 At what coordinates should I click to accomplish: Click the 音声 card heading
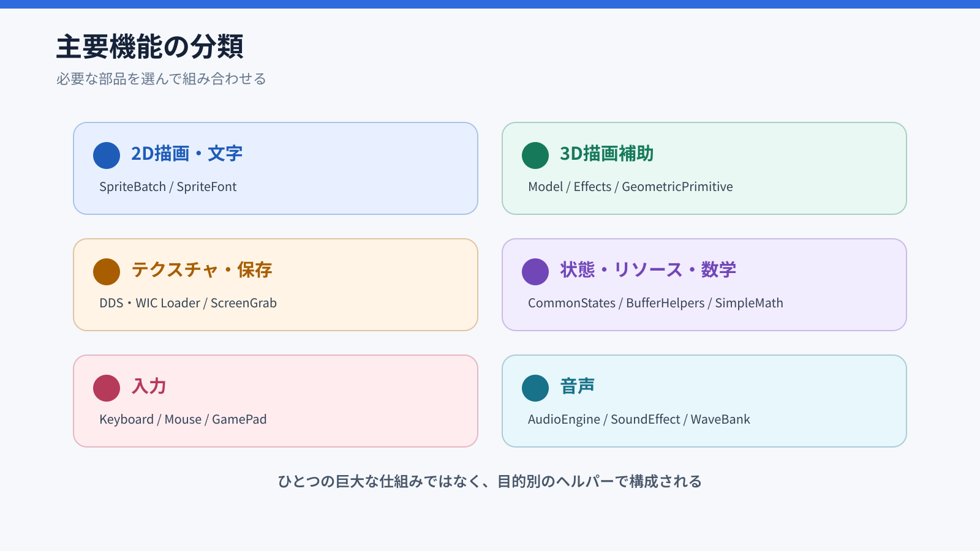point(578,386)
